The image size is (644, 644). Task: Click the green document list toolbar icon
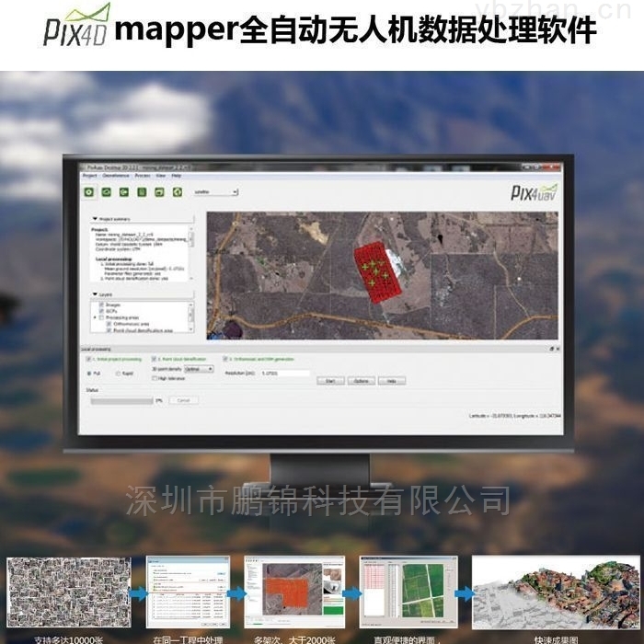pyautogui.click(x=142, y=191)
